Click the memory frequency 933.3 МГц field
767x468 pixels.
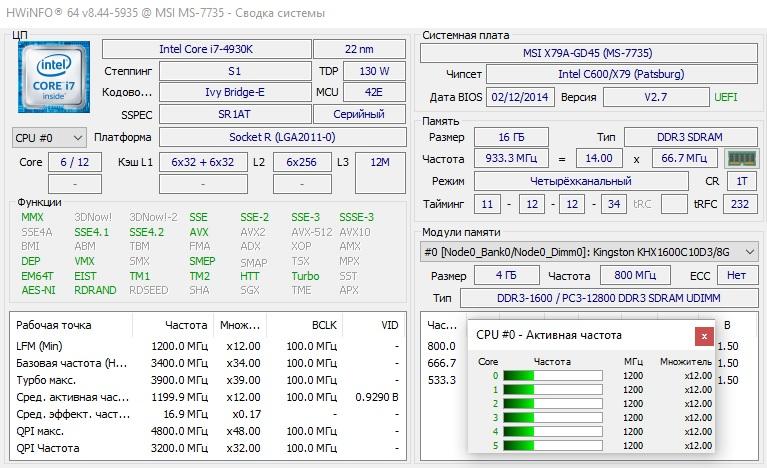coord(511,158)
